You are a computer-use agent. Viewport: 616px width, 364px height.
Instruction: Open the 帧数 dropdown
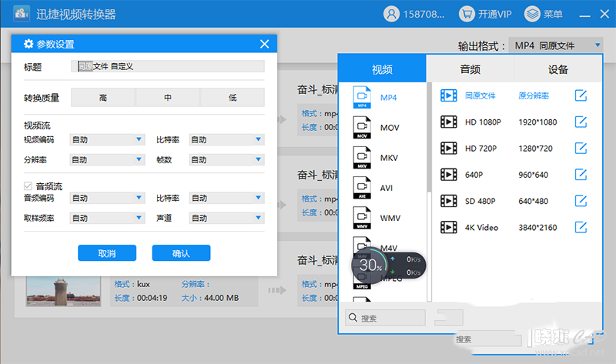point(226,159)
